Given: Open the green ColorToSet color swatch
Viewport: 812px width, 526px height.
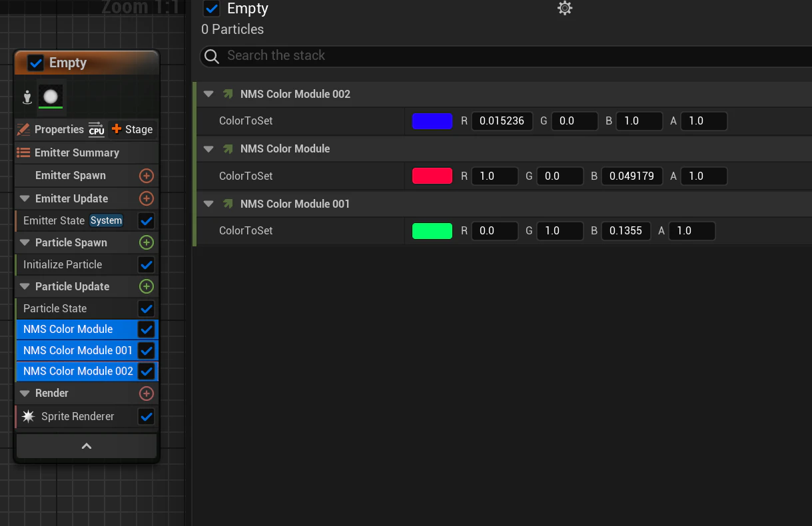Looking at the screenshot, I should [x=432, y=231].
